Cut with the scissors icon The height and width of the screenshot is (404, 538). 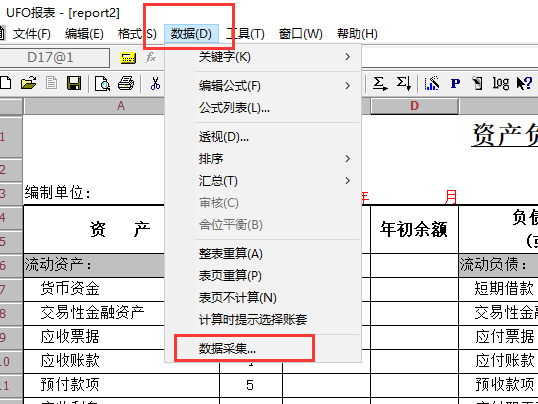coord(155,83)
